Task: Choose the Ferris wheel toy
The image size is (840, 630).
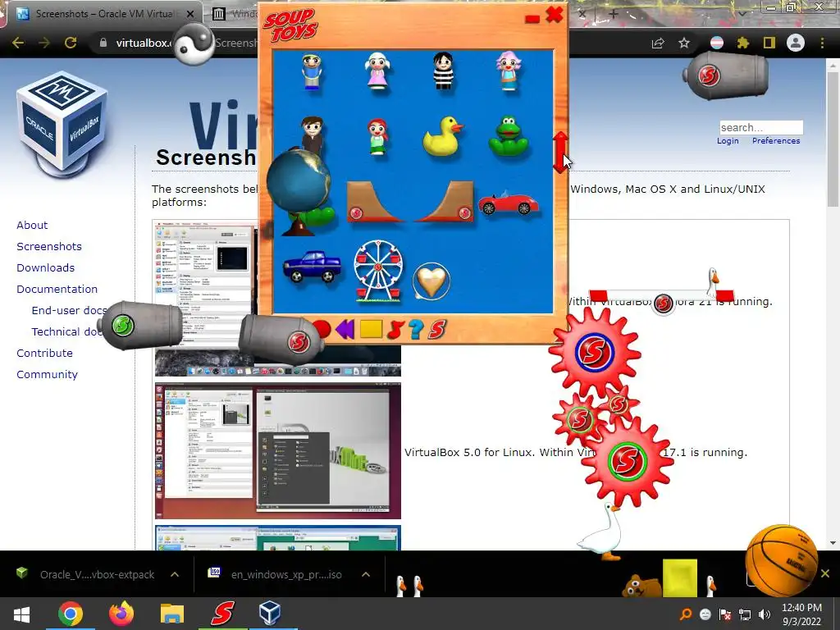Action: click(x=378, y=271)
